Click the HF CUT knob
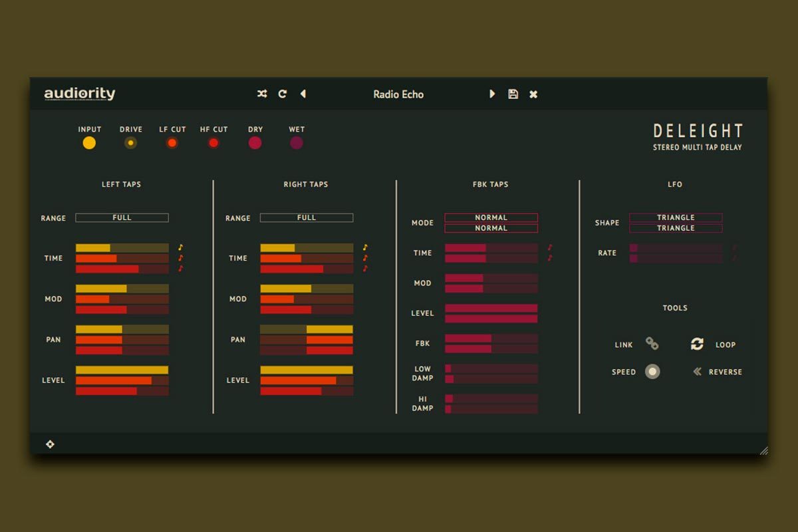This screenshot has height=532, width=798. coord(213,143)
